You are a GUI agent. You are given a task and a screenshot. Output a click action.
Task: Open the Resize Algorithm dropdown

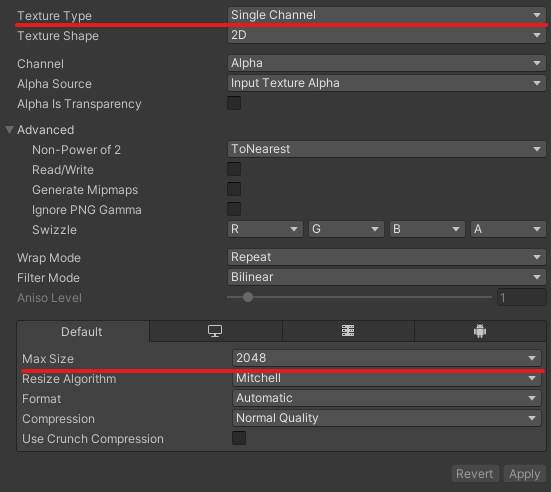tap(387, 378)
